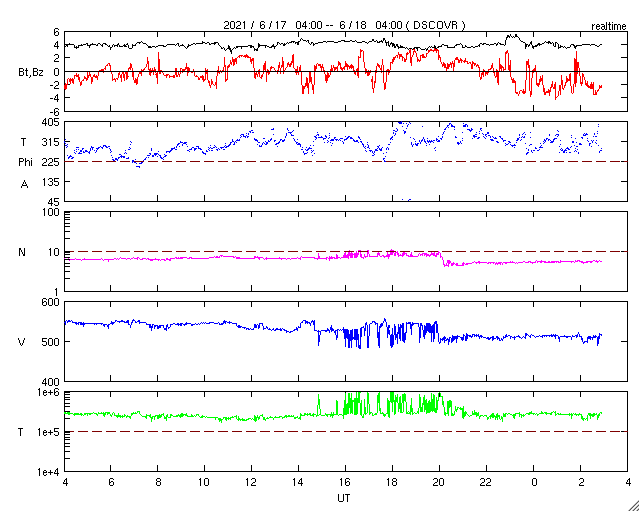
Task: Select the 'Bt,Bz' axis label
Action: (31, 74)
